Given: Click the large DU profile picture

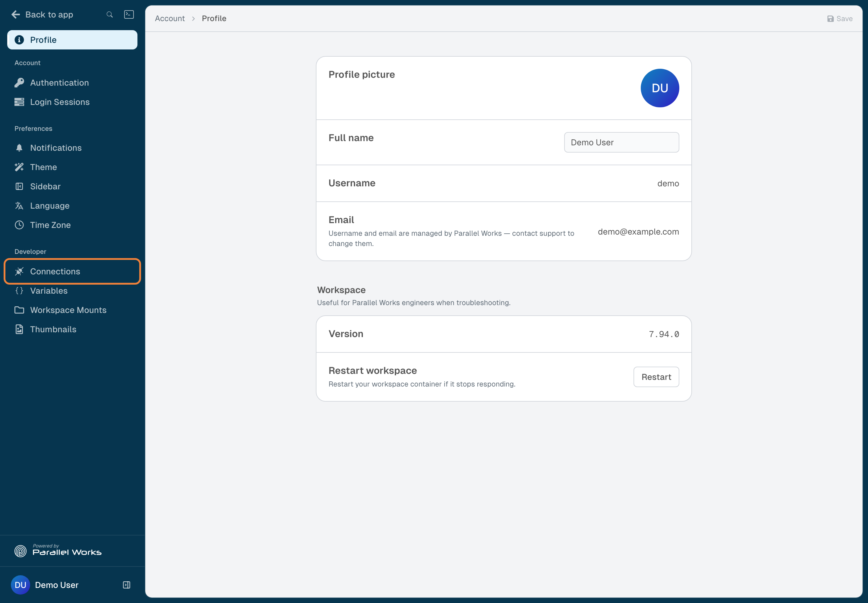Looking at the screenshot, I should (659, 88).
